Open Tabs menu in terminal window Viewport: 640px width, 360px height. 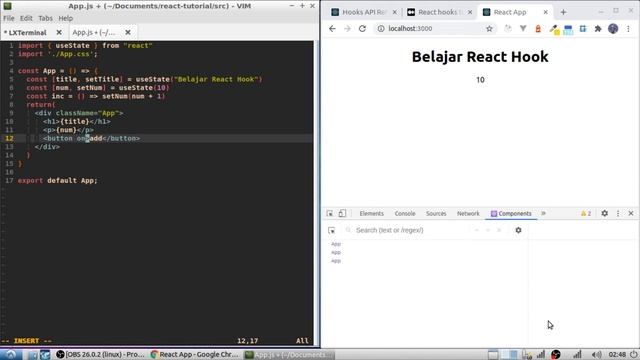click(45, 18)
